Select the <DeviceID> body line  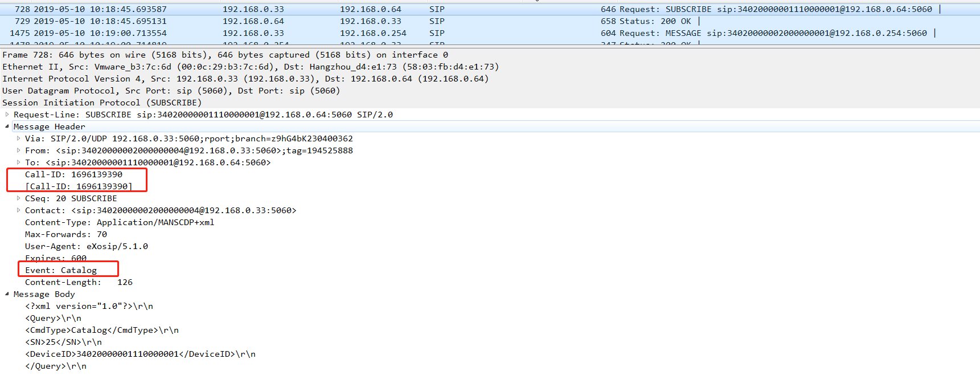pyautogui.click(x=140, y=354)
